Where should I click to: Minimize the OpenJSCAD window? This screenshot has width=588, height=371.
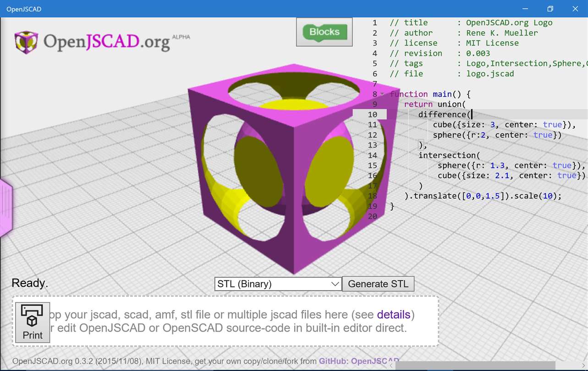pyautogui.click(x=525, y=9)
